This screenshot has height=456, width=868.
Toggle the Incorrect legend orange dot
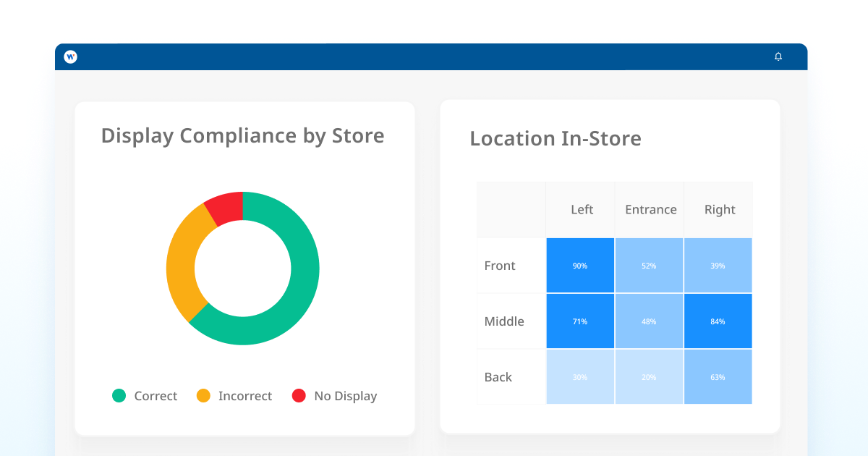click(x=203, y=396)
